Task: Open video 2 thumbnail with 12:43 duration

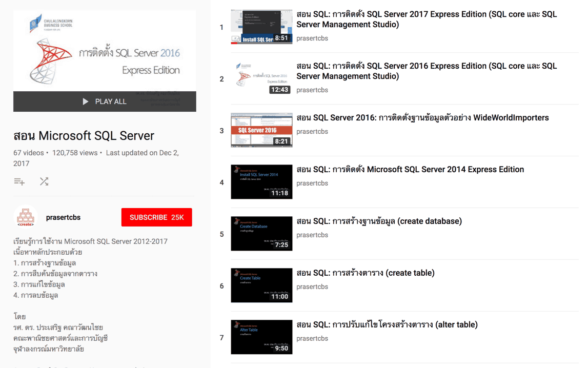Action: tap(261, 79)
